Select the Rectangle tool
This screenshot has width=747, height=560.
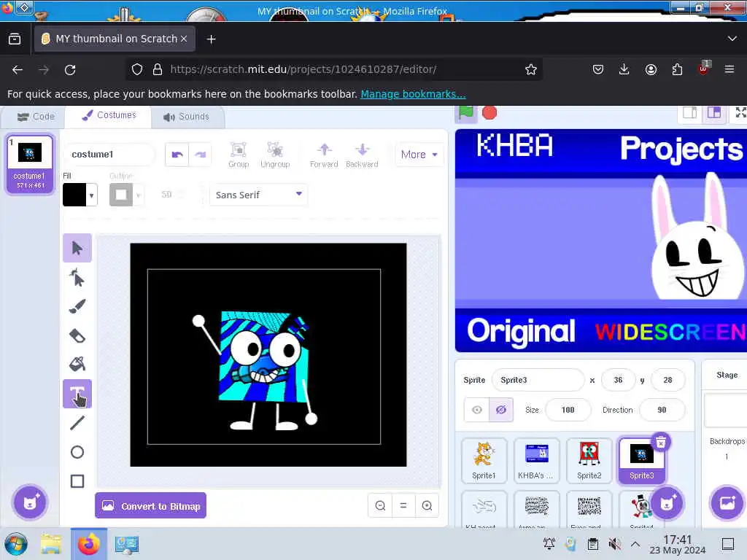[x=77, y=481]
